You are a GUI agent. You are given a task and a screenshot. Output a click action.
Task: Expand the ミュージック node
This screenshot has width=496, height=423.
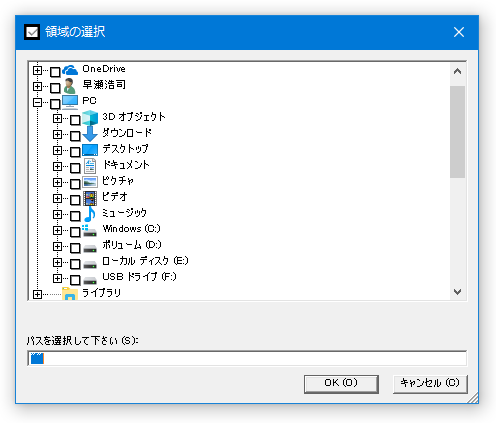pos(57,214)
